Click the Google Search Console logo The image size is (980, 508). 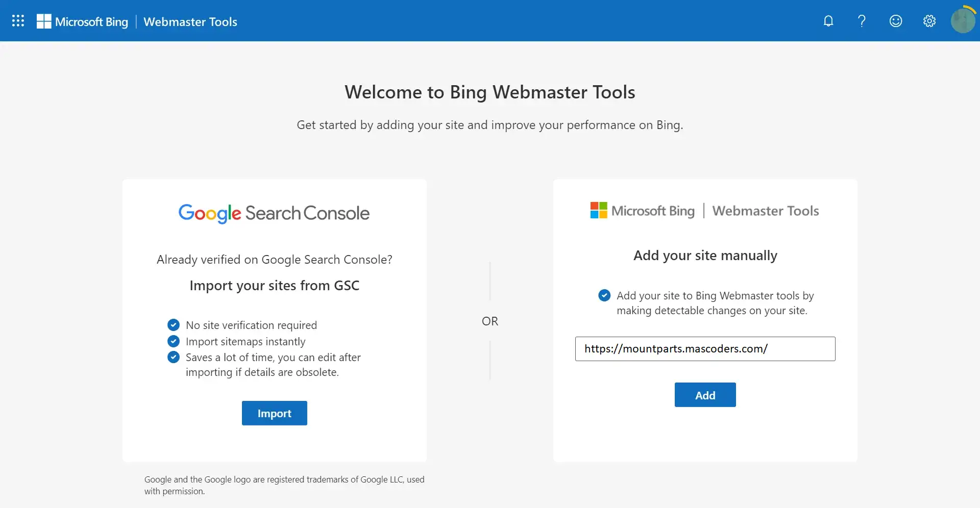(x=274, y=213)
